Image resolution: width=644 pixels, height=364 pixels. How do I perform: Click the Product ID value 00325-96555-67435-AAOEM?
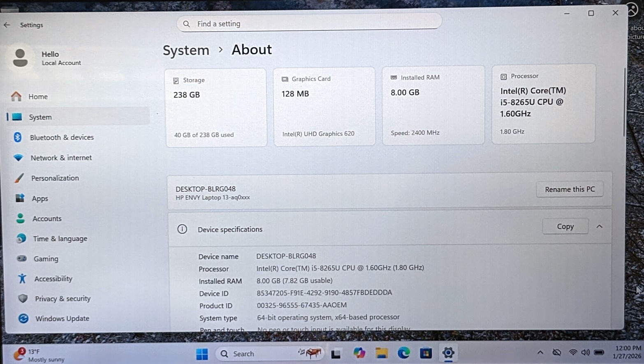click(x=301, y=305)
